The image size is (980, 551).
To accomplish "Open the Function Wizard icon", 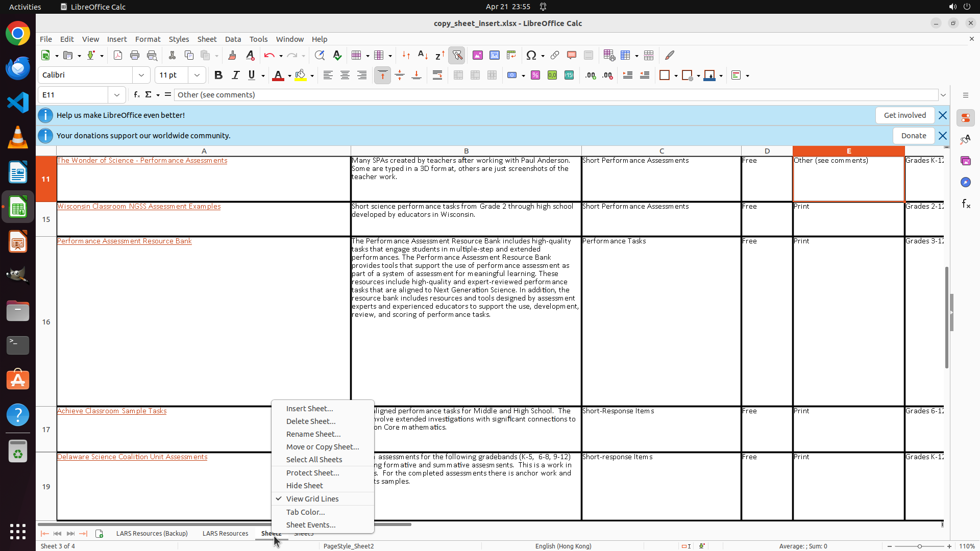I will pos(136,95).
